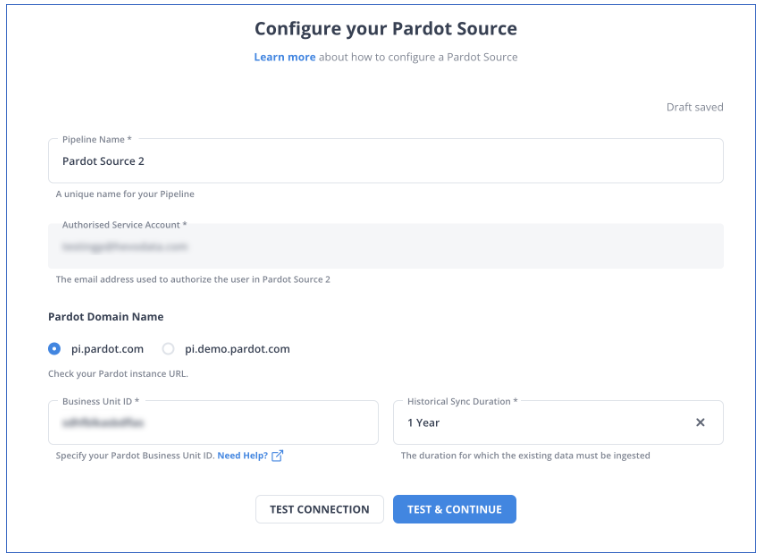Select the pi.demo.pardot.com radio option
This screenshot has height=557, width=763.
coord(168,349)
